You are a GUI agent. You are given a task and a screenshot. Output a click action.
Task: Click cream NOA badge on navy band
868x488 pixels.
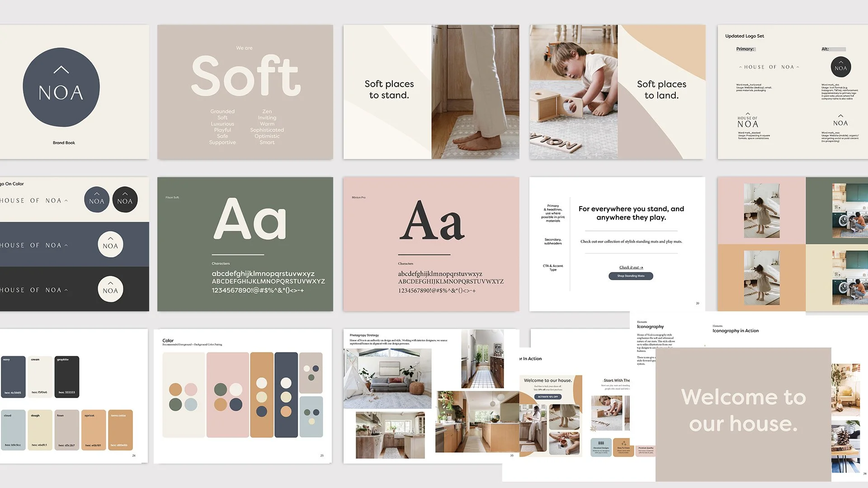point(110,244)
